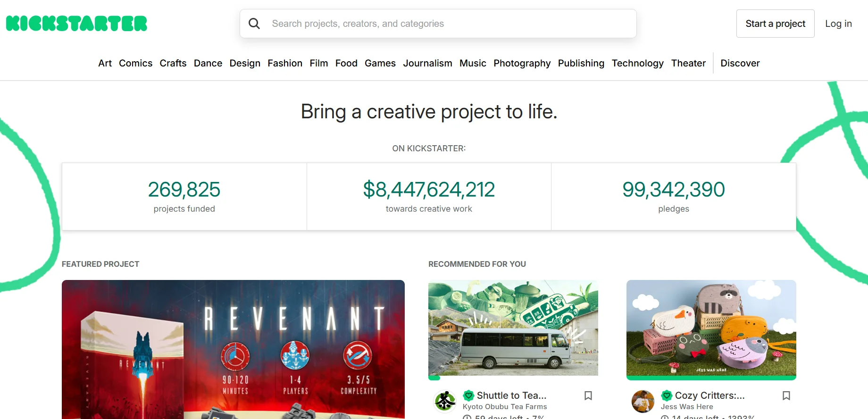Bookmark the Cozy Critters project
The height and width of the screenshot is (419, 868).
pos(786,395)
